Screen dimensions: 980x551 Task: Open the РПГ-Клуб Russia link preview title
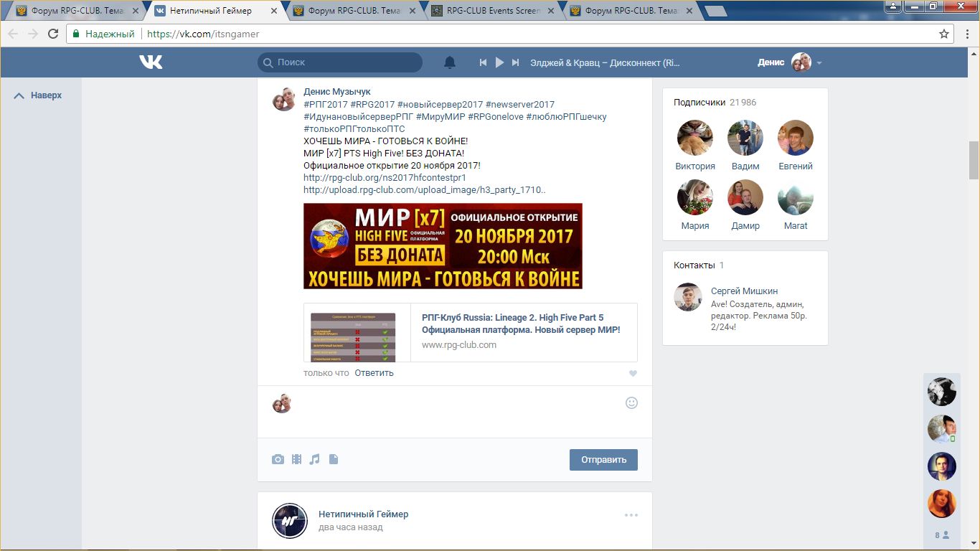click(521, 324)
